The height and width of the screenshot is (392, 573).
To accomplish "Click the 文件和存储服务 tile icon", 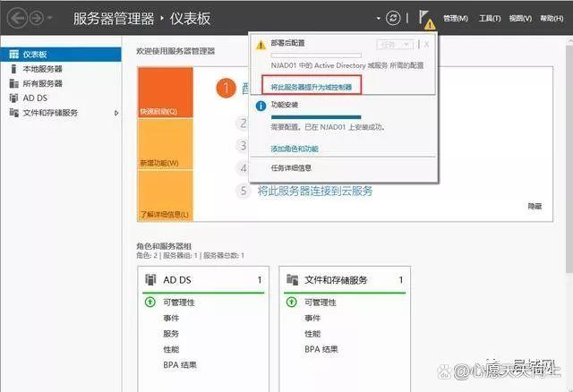I will click(x=292, y=280).
